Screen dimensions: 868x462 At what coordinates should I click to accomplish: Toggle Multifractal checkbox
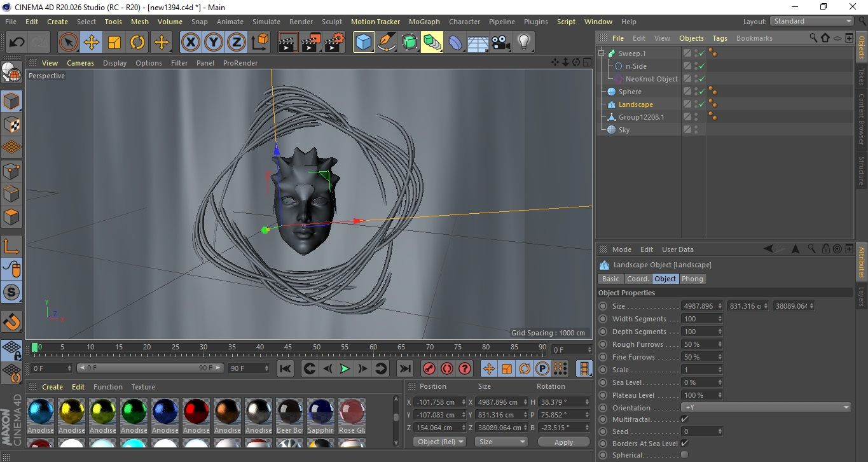pos(684,419)
